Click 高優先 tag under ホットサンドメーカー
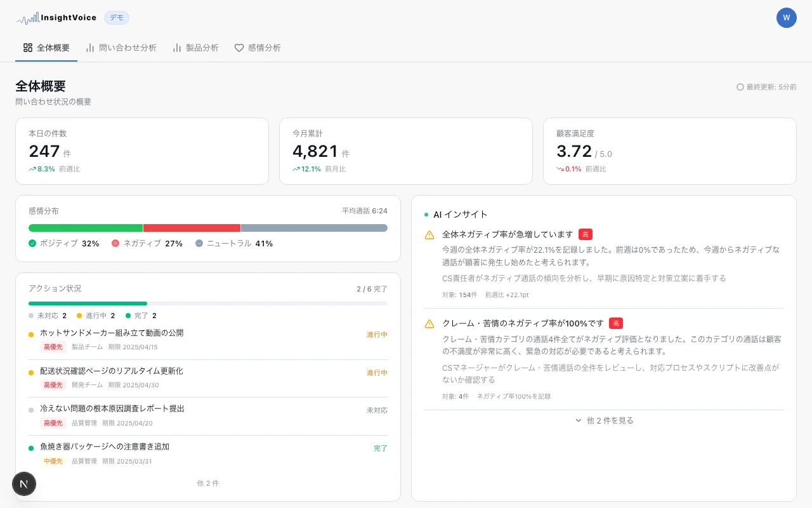 [x=53, y=347]
